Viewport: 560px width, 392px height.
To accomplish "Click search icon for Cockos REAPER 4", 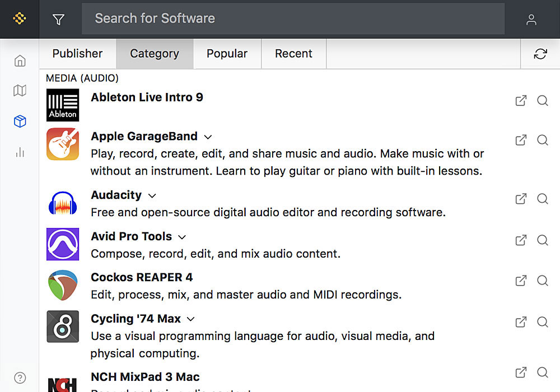I will point(543,281).
